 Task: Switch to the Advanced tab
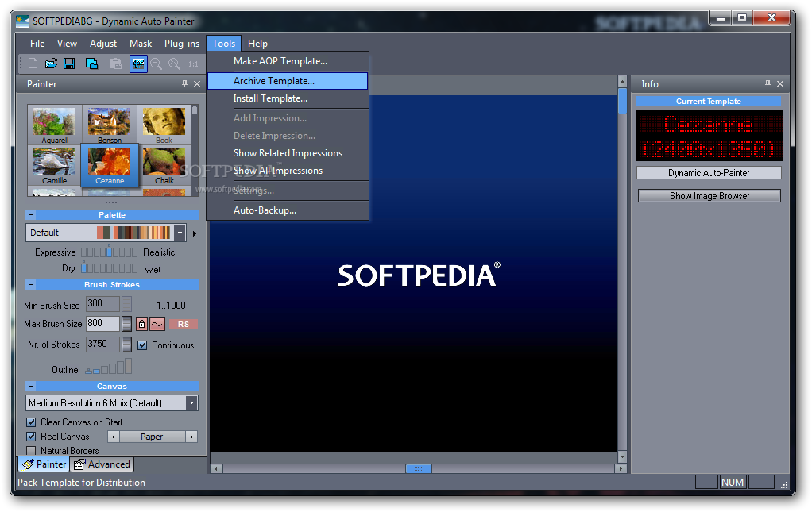[x=102, y=464]
